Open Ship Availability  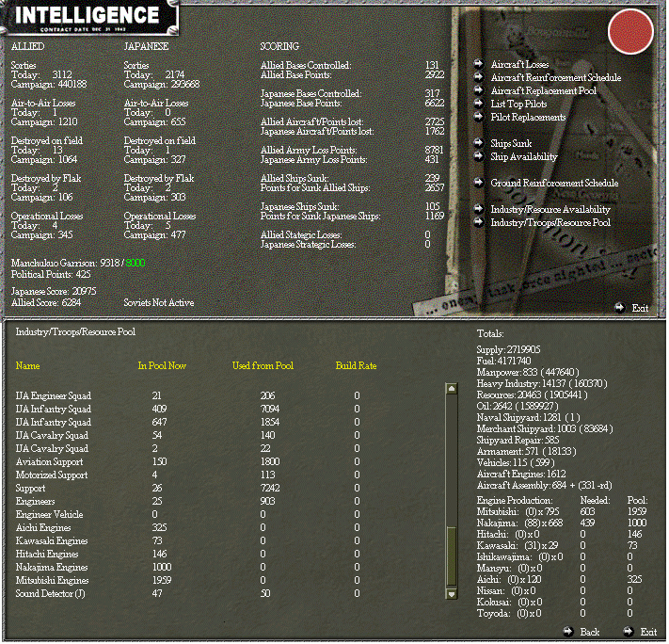523,156
